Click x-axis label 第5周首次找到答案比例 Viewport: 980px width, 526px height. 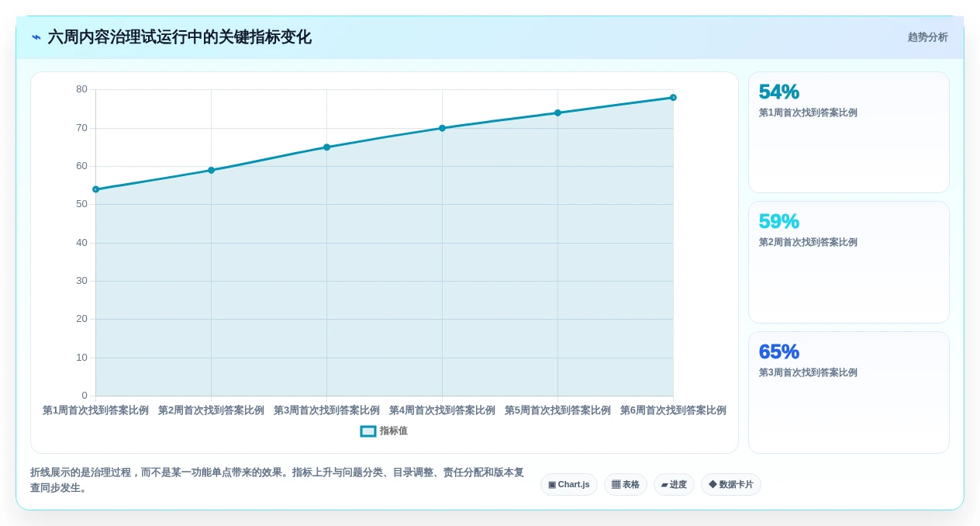[x=557, y=410]
